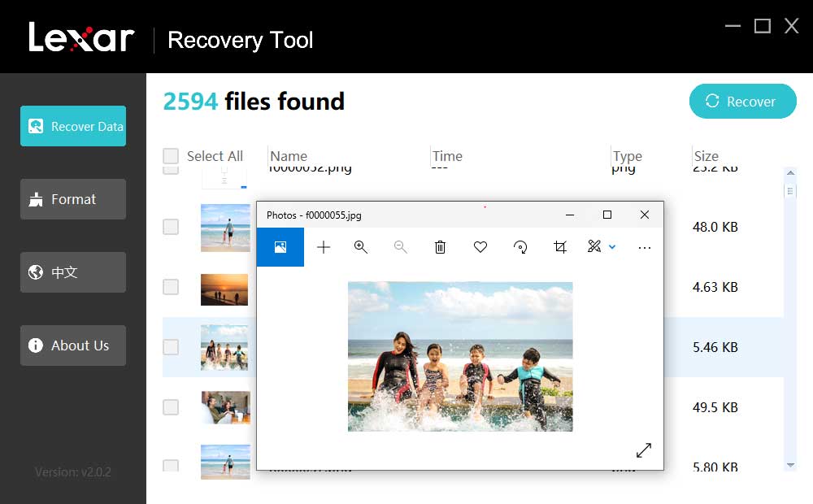Click the Lexar logo

[x=81, y=37]
